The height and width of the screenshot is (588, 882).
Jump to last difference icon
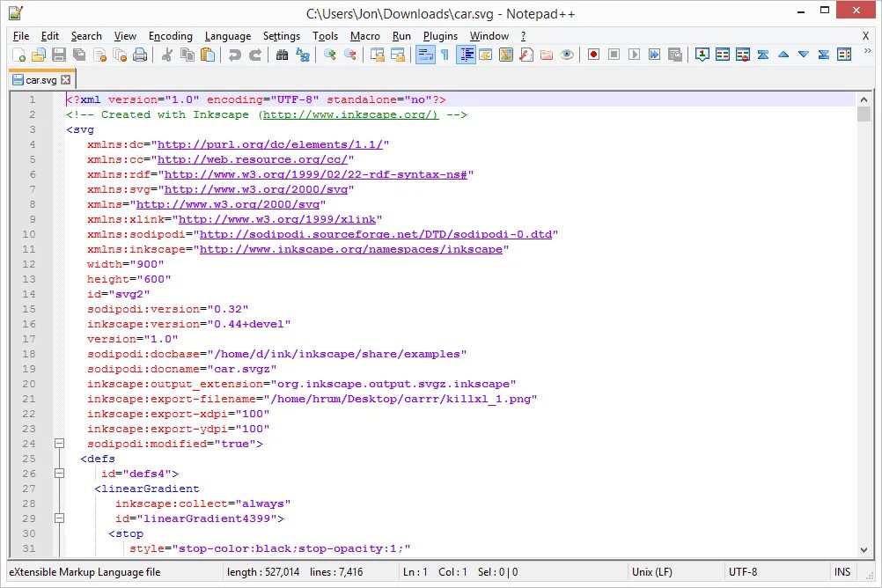click(824, 55)
